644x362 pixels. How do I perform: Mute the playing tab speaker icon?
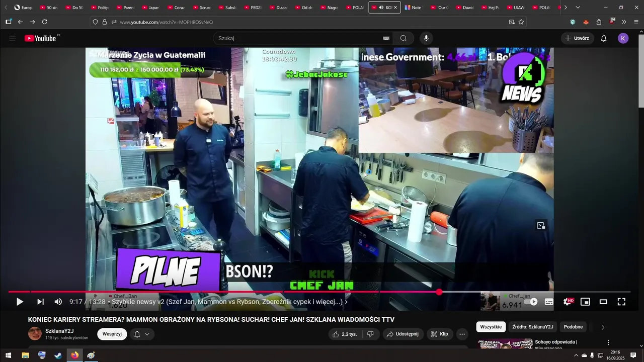(x=381, y=8)
